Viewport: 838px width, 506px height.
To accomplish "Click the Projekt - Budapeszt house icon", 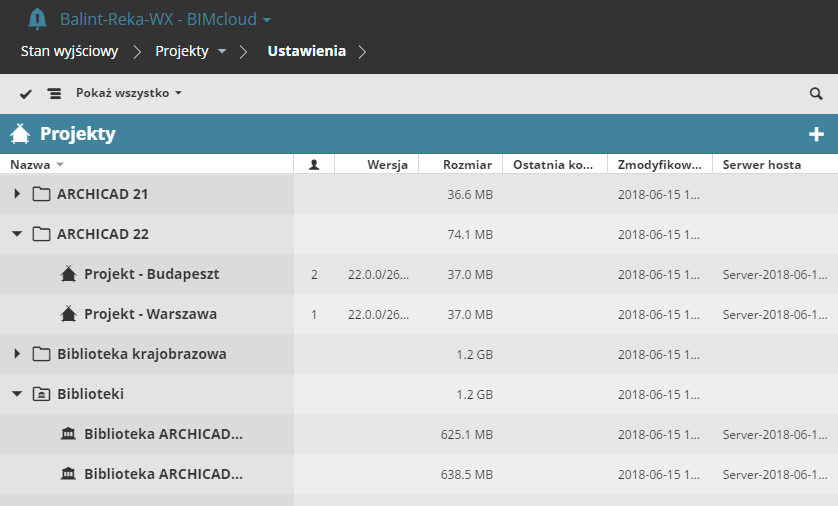I will [69, 274].
